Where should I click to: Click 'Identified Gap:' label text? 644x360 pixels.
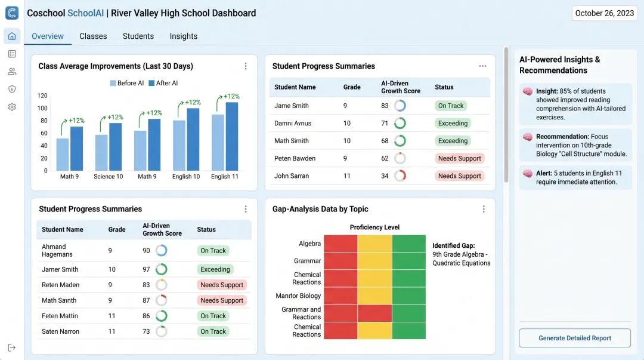[453, 245]
